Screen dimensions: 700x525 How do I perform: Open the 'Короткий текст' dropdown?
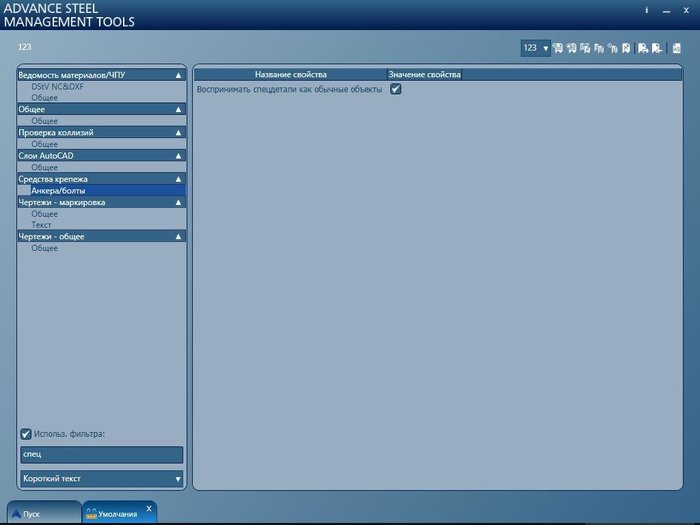tap(102, 479)
